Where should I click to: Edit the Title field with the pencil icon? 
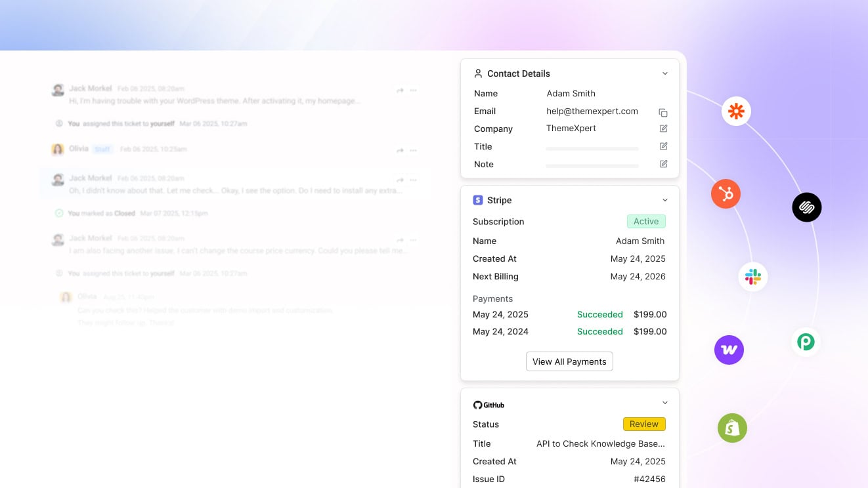(x=663, y=146)
